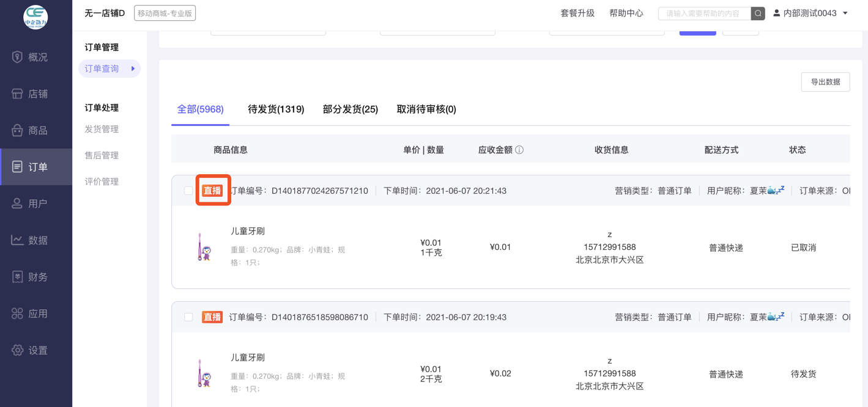The height and width of the screenshot is (407, 868).
Task: Switch to the 待发货(1319) tab
Action: [x=276, y=109]
